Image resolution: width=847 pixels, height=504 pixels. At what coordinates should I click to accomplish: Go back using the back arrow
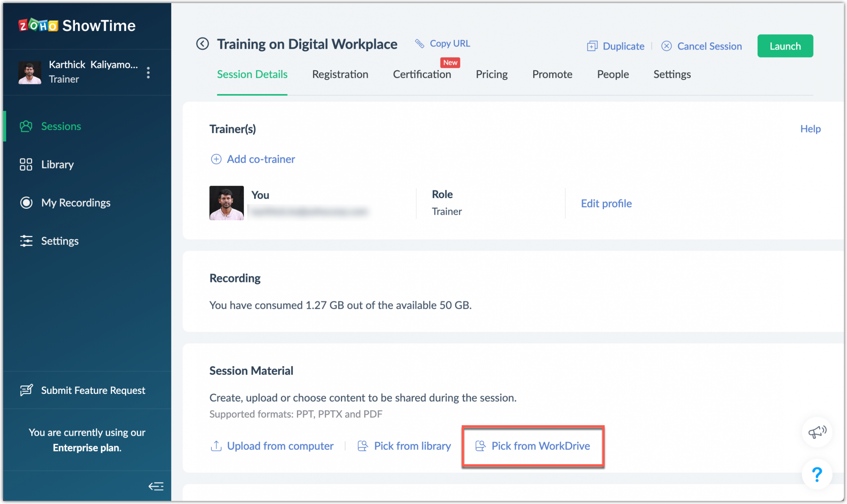202,44
